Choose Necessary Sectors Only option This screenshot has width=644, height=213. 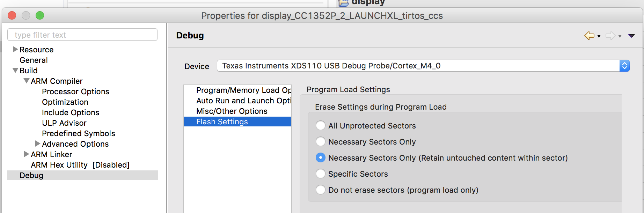(x=320, y=142)
